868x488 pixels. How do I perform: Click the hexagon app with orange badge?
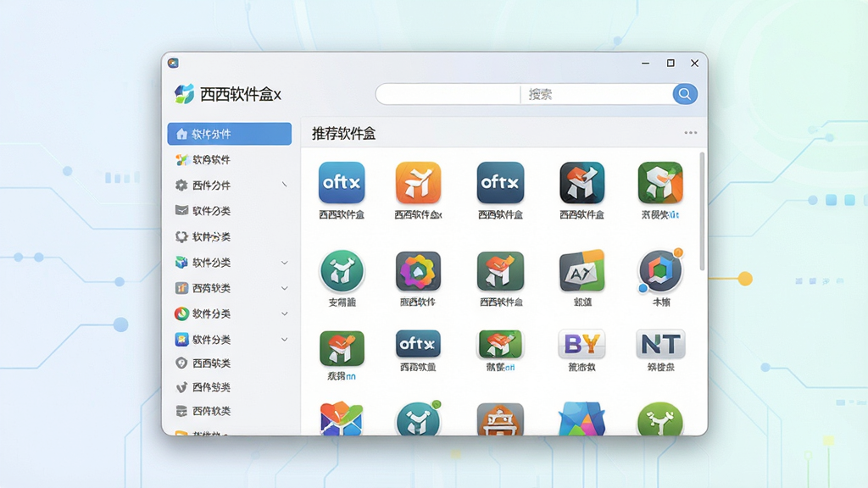click(660, 271)
